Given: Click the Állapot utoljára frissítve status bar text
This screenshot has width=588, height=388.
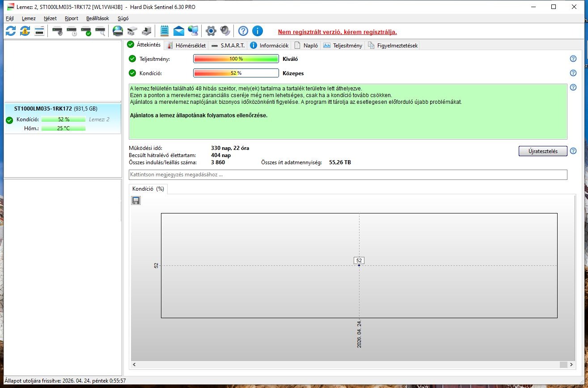Looking at the screenshot, I should tap(65, 381).
